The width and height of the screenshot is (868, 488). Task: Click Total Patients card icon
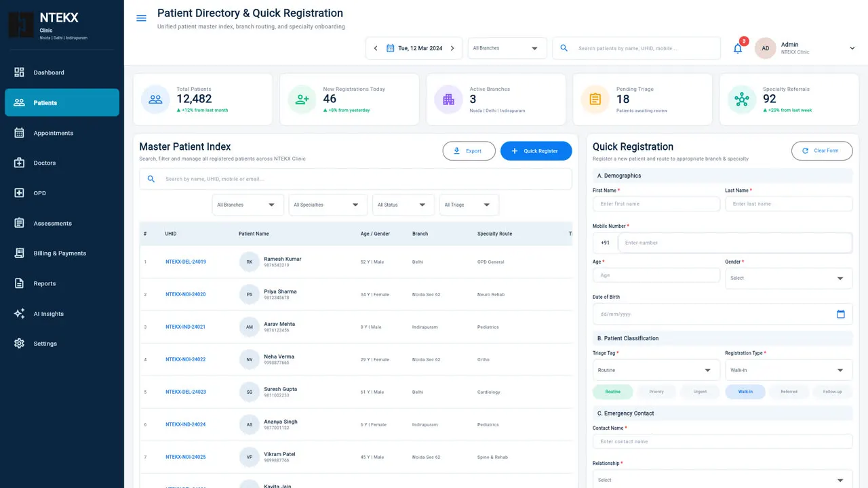155,99
